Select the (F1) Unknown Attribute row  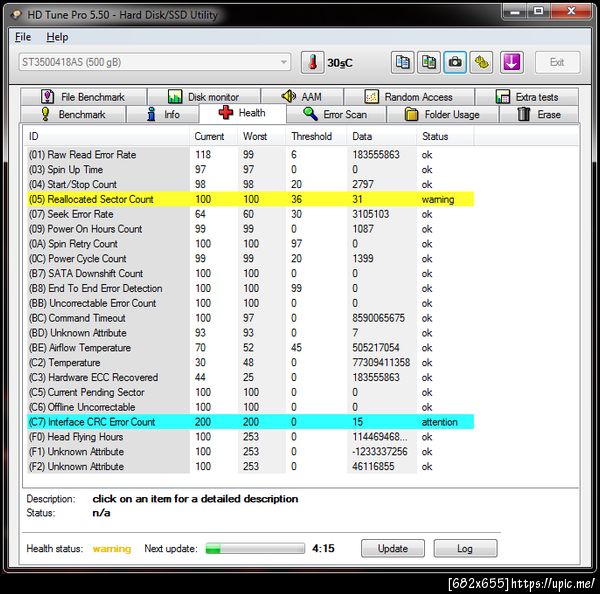(x=250, y=452)
